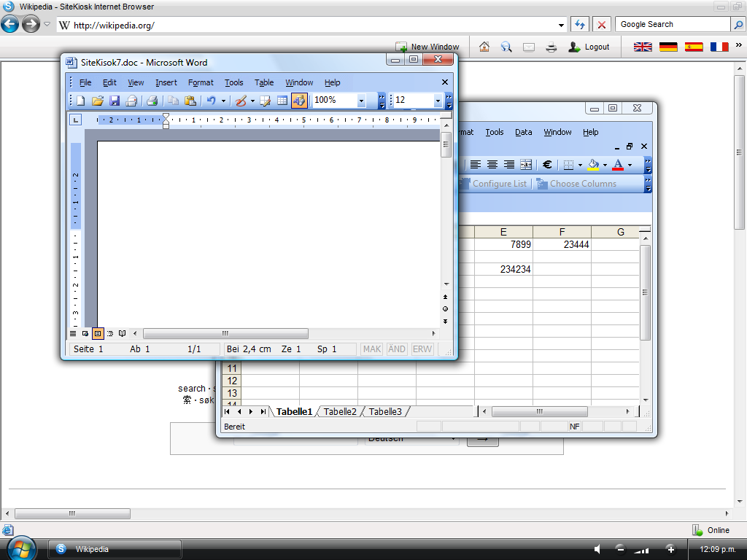The width and height of the screenshot is (747, 560).
Task: Save the Word document using the Save icon
Action: [114, 100]
